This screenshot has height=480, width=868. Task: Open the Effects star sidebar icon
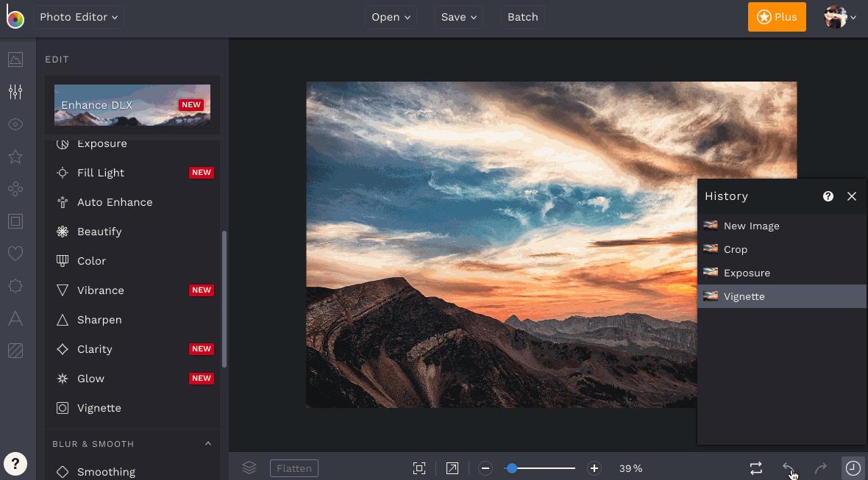click(15, 157)
